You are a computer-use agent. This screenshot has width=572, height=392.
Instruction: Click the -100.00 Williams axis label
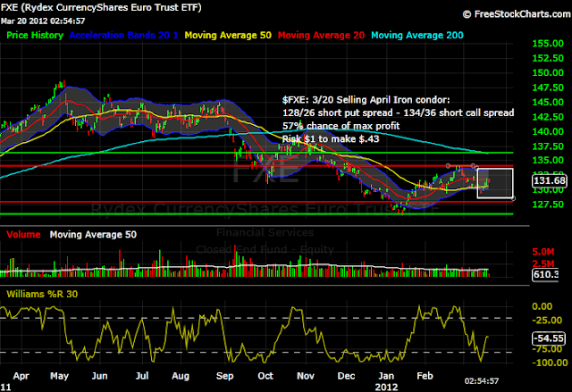point(550,363)
